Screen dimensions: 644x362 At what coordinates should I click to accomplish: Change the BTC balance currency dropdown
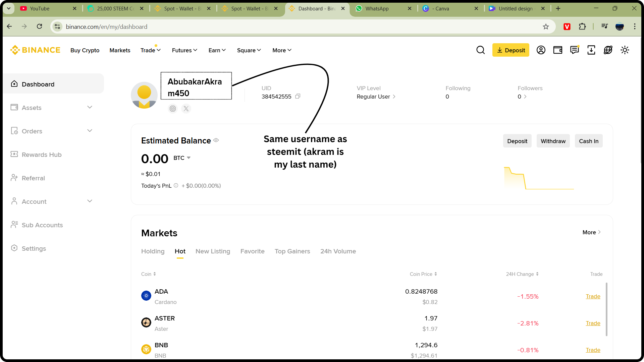pos(182,158)
